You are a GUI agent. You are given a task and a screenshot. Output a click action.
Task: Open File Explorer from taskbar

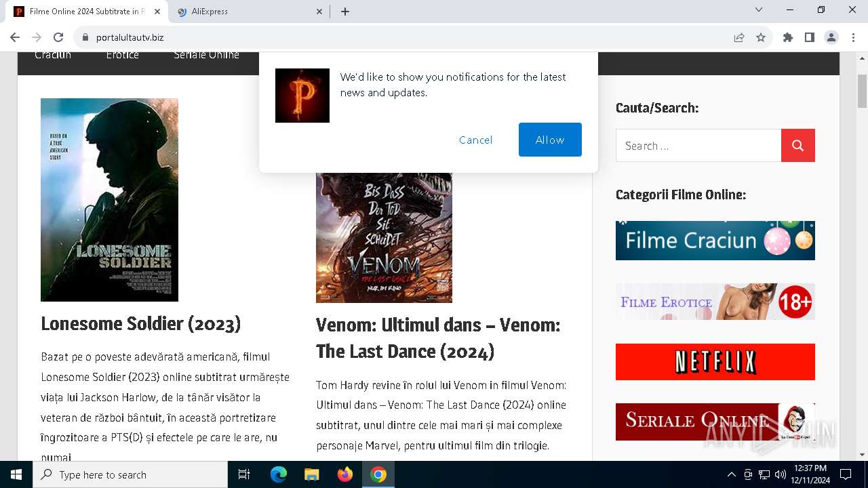coord(311,474)
